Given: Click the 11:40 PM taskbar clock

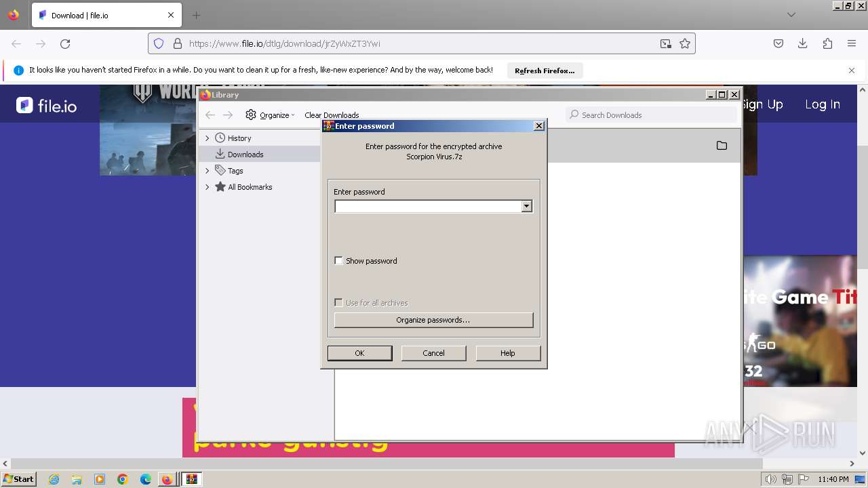Looking at the screenshot, I should (833, 479).
